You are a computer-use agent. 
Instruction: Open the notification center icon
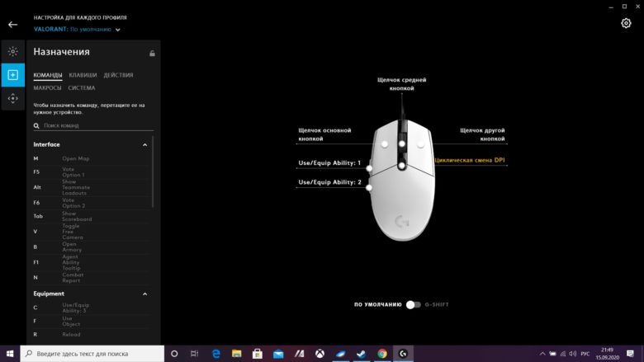point(631,354)
